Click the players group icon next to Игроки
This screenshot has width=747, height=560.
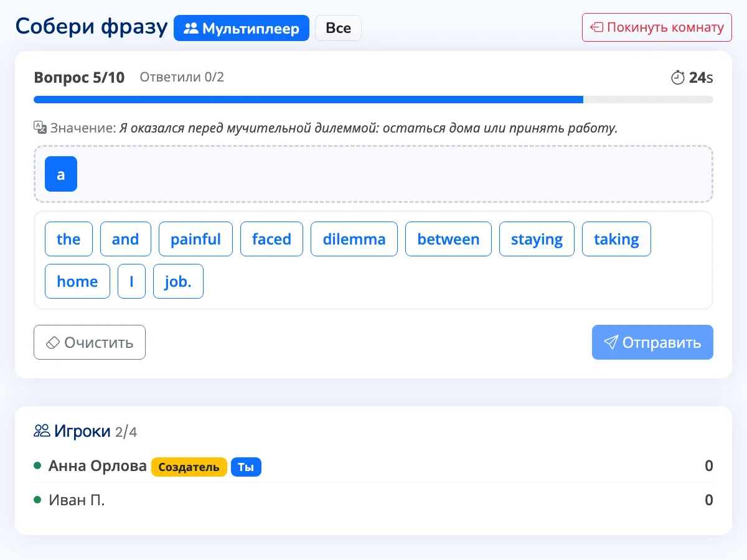point(42,431)
